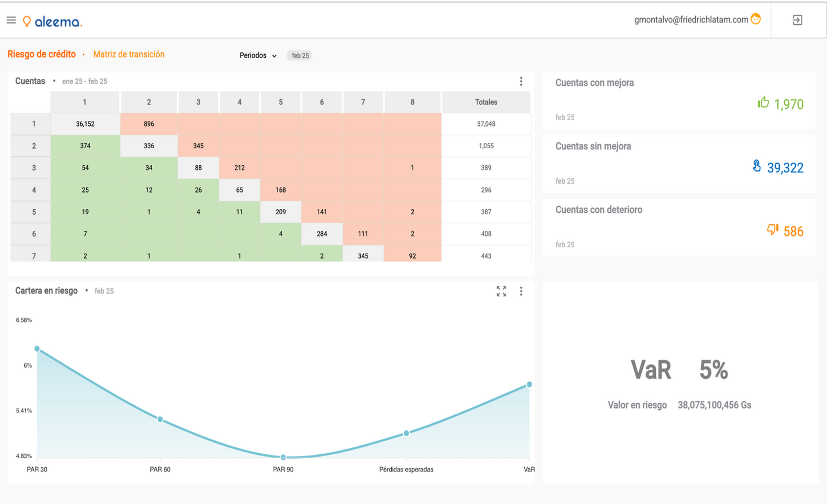Click the green thumbs-up mejora icon
This screenshot has width=827, height=504.
click(x=763, y=102)
